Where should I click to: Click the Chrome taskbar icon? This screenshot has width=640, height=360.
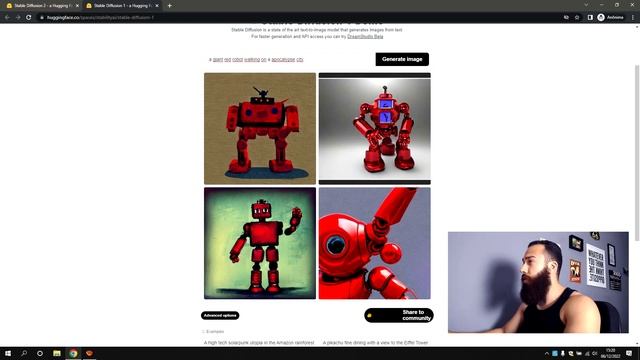pyautogui.click(x=73, y=353)
